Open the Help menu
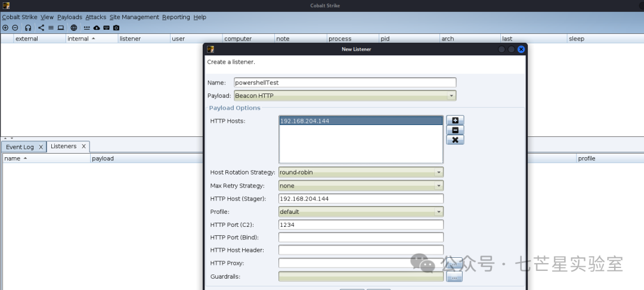Screen dimensions: 644x290 tap(200, 17)
